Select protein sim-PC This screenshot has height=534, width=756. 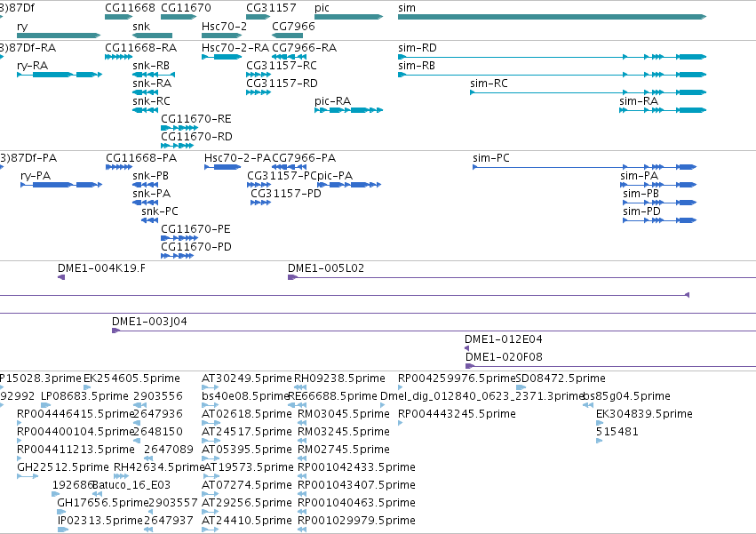tap(585, 167)
